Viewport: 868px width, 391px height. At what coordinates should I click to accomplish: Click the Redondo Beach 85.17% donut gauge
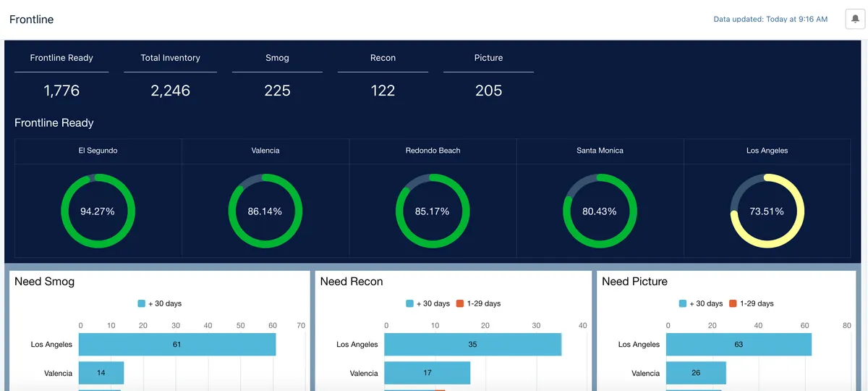(x=433, y=211)
